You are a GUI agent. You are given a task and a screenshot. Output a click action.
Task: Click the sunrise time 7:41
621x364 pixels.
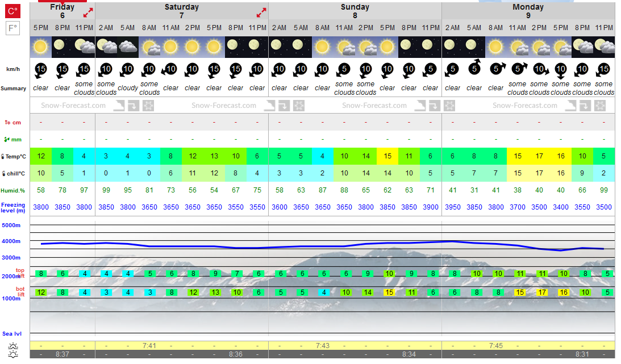coord(149,346)
